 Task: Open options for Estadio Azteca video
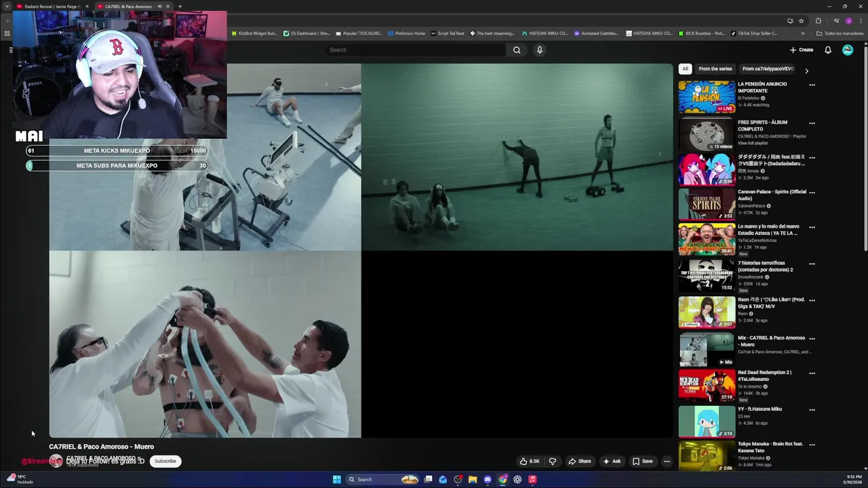[812, 227]
